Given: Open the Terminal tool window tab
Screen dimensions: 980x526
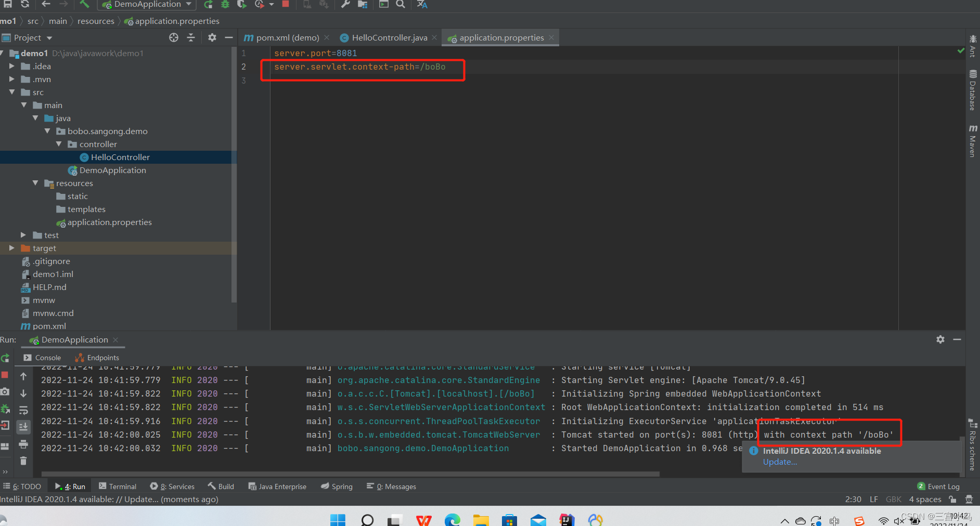Looking at the screenshot, I should pyautogui.click(x=122, y=486).
